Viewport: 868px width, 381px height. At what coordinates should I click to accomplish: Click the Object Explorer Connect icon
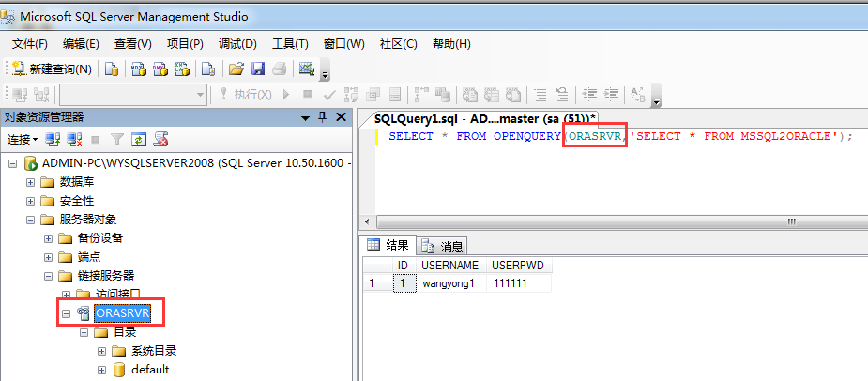(53, 139)
